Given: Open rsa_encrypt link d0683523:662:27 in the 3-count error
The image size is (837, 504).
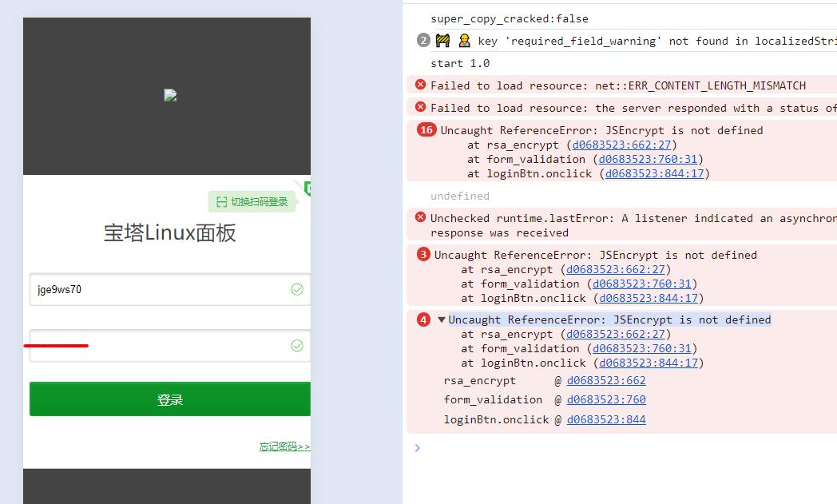Looking at the screenshot, I should tap(616, 270).
